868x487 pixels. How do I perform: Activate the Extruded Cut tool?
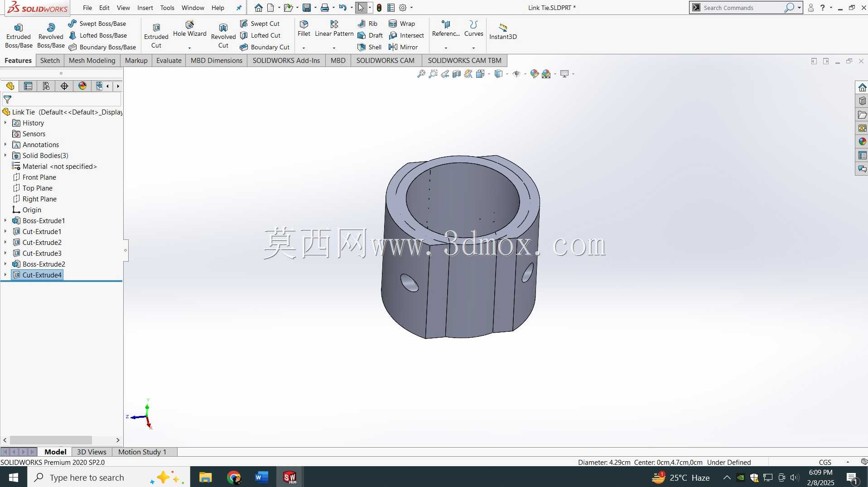click(x=156, y=35)
